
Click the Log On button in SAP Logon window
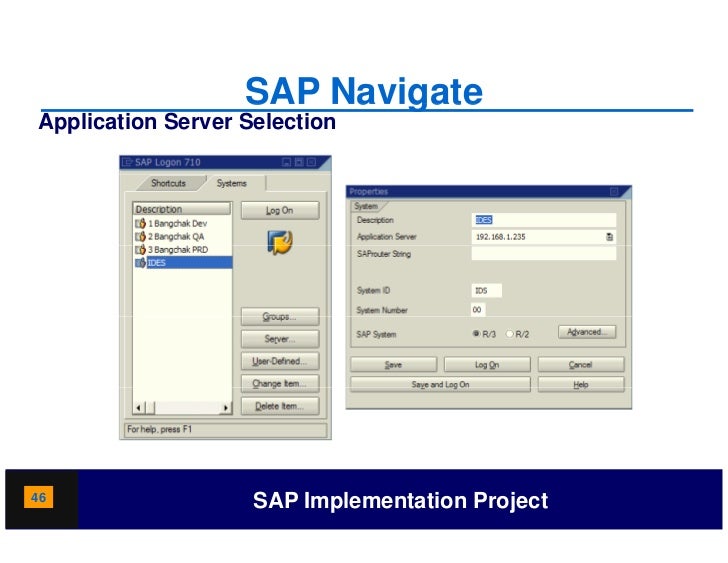[280, 210]
